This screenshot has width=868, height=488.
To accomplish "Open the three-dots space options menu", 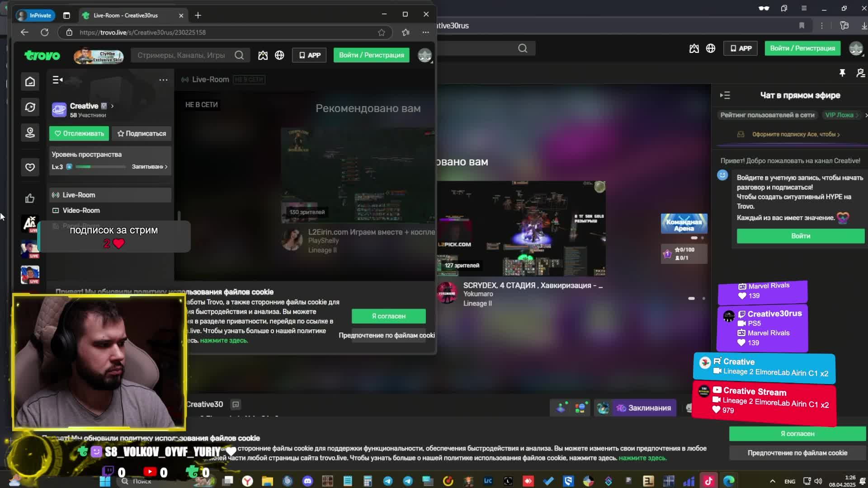I will [163, 80].
